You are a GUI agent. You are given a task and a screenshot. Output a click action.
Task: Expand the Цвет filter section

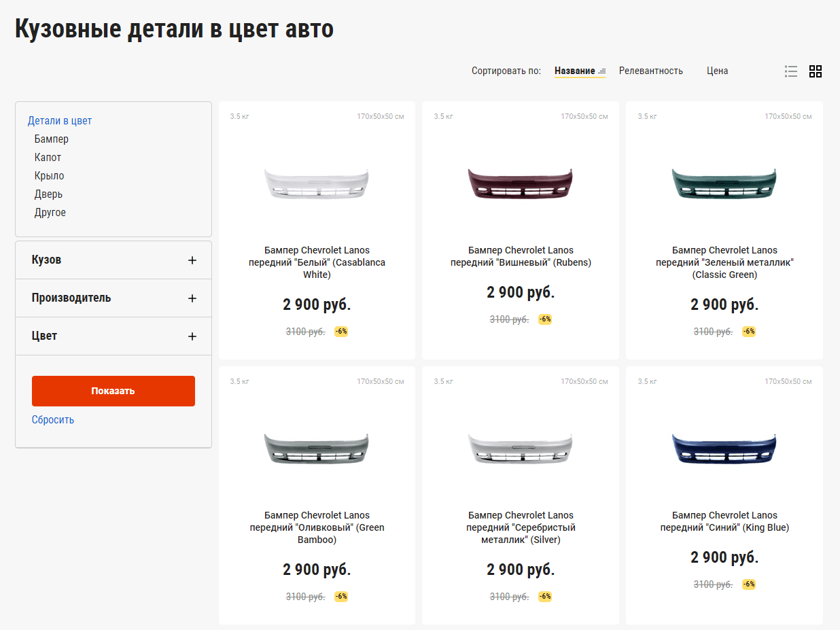(192, 336)
